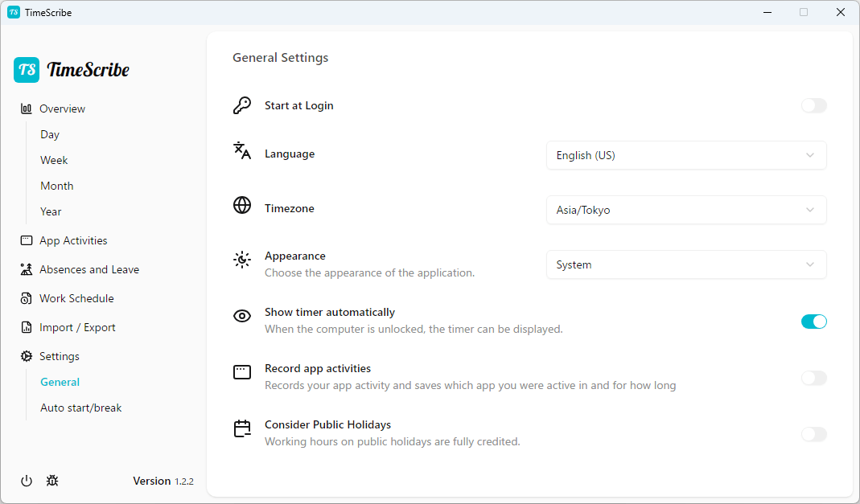This screenshot has width=860, height=504.
Task: Select the Day overview
Action: click(50, 134)
